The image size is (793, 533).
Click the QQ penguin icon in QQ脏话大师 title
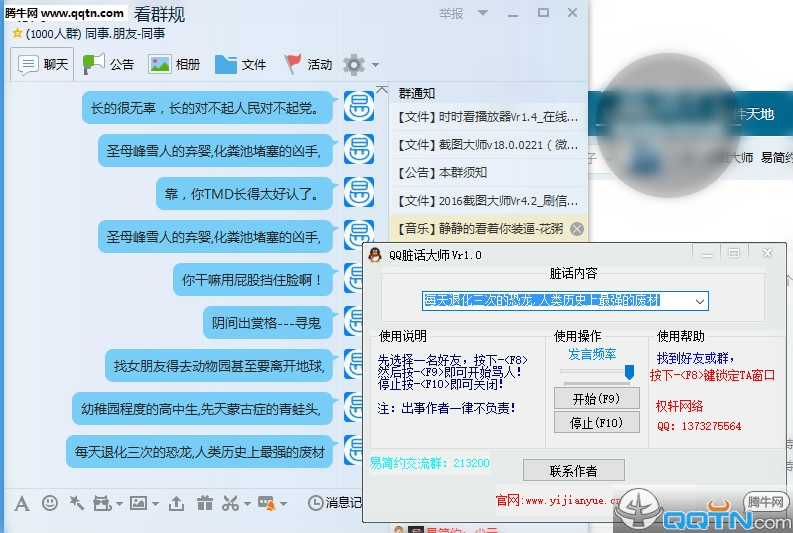(x=375, y=254)
